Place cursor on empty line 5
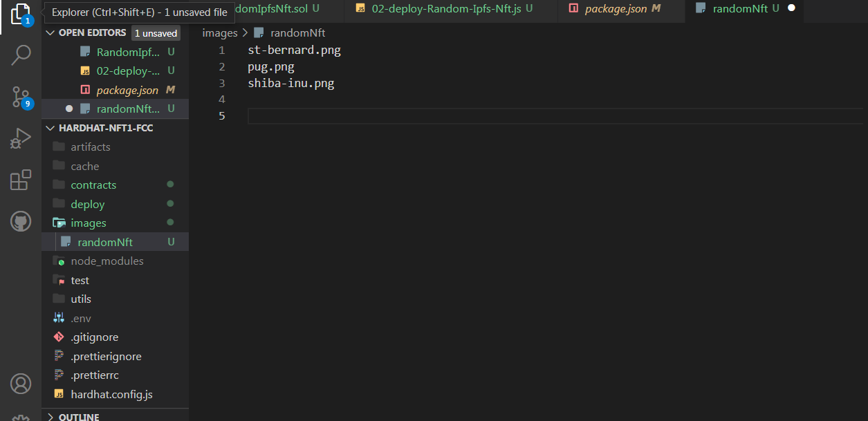868x421 pixels. [x=555, y=115]
